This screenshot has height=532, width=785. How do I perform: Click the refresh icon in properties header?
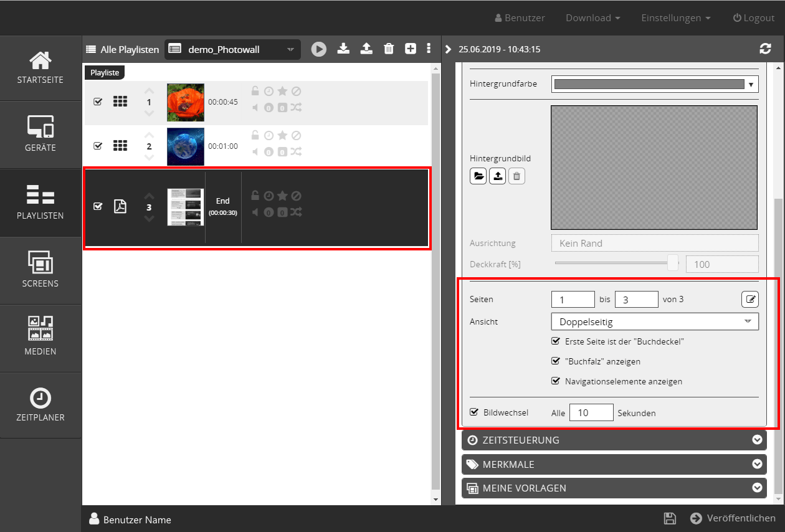click(765, 49)
